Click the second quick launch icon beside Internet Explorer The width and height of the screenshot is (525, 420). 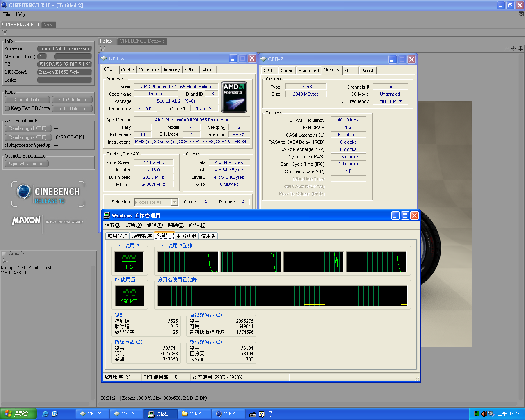tap(55, 414)
